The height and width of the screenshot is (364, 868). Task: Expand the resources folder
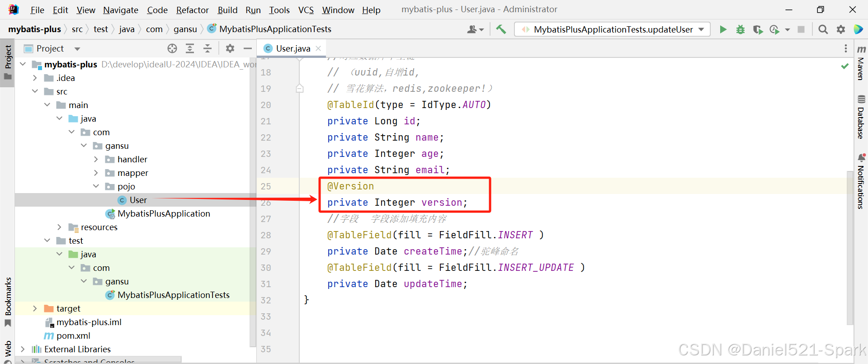tap(59, 227)
